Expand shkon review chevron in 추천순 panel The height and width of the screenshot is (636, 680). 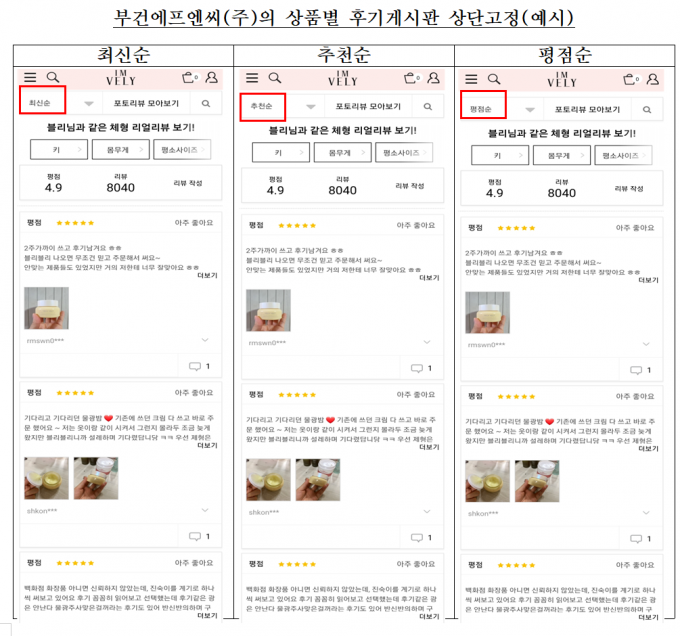pos(427,512)
